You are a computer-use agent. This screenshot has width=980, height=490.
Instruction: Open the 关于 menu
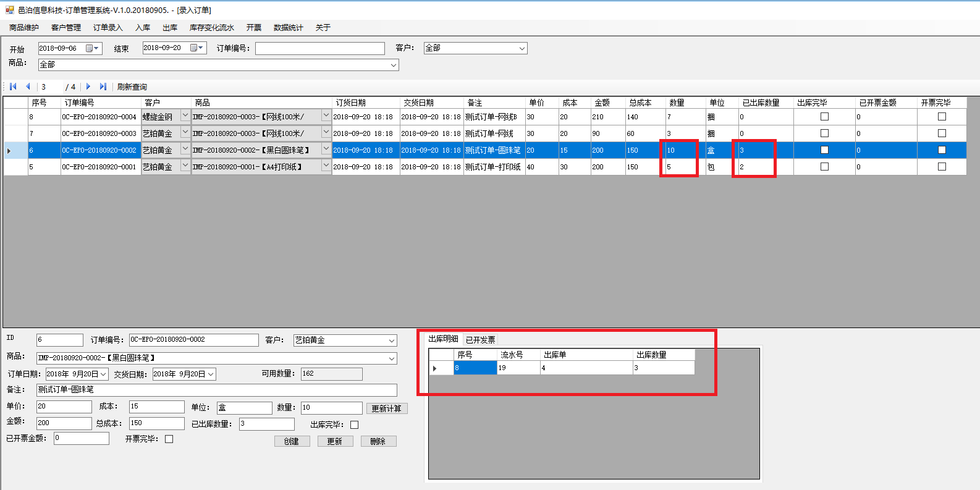[x=323, y=28]
